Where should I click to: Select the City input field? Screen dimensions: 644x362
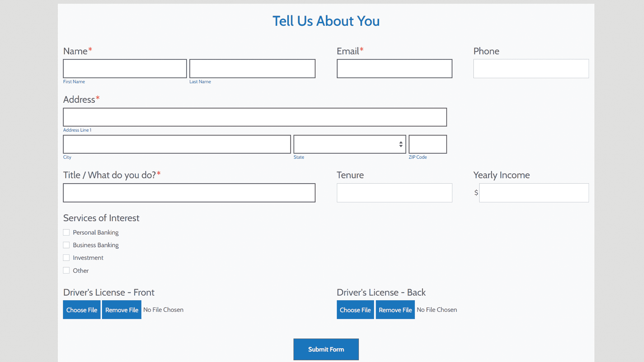pyautogui.click(x=177, y=144)
